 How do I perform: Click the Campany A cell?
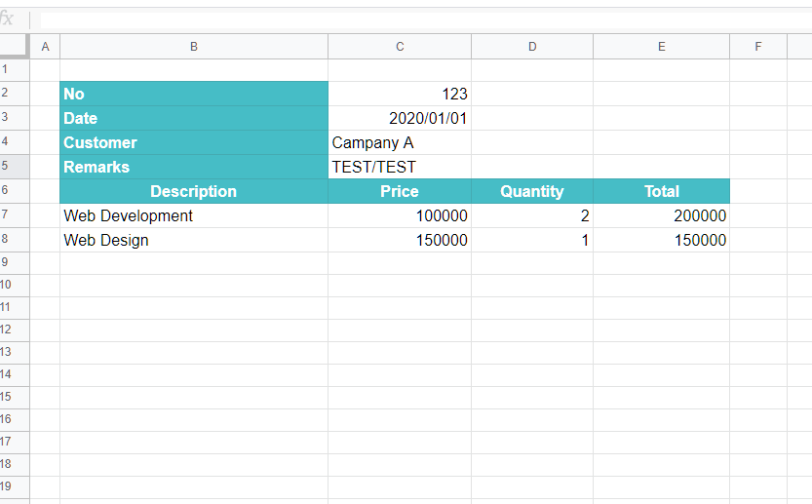click(x=400, y=142)
